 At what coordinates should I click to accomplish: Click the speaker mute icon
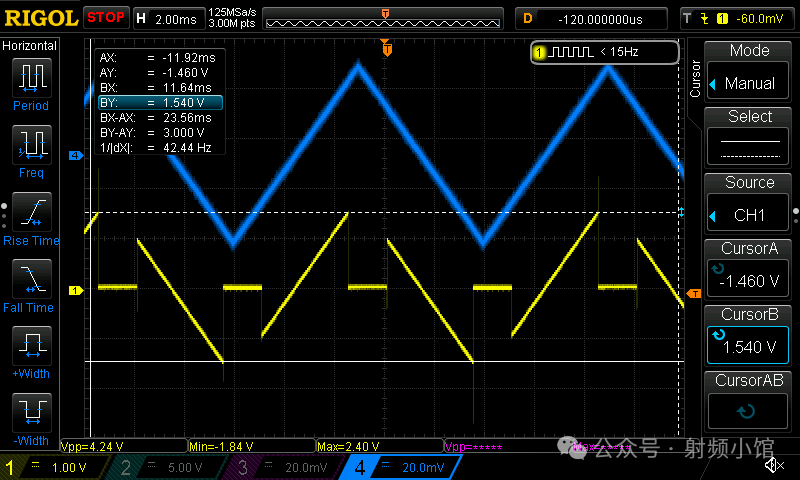pos(773,465)
